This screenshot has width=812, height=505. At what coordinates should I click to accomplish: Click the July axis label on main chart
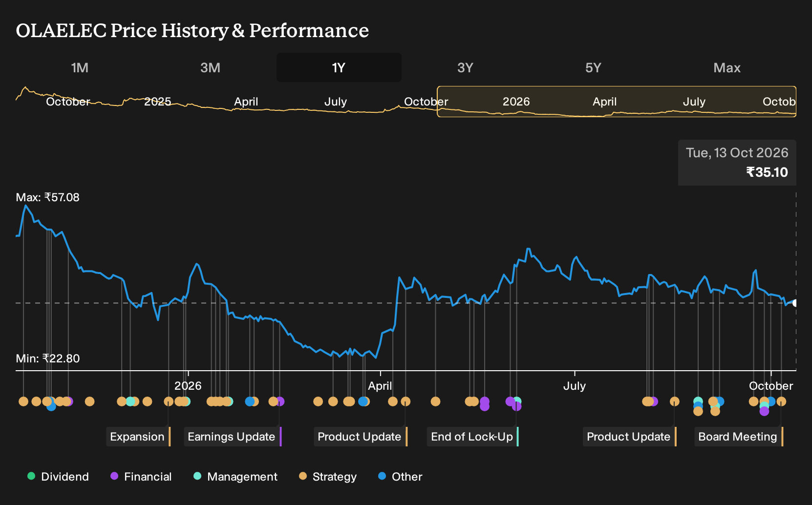(574, 386)
